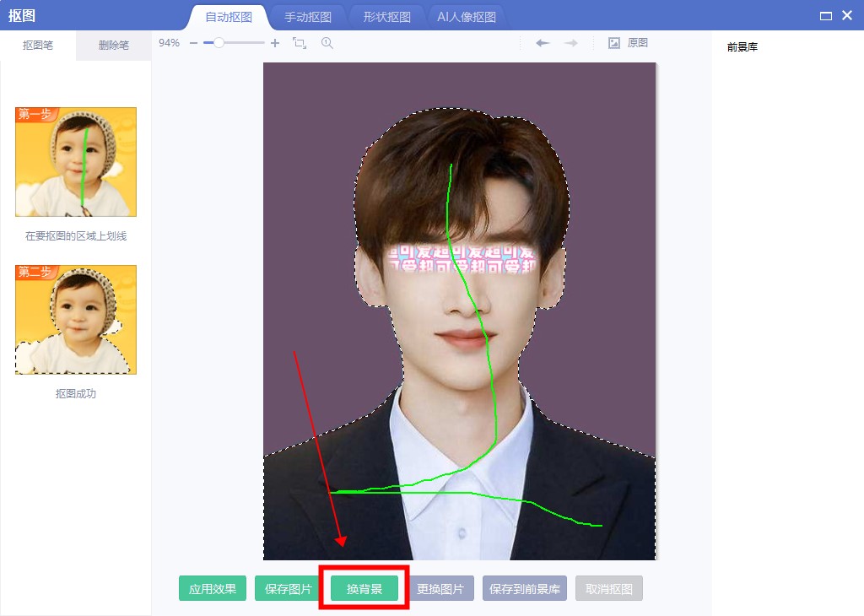Open the 形状抠图 tab
This screenshot has height=616, width=864.
(387, 17)
